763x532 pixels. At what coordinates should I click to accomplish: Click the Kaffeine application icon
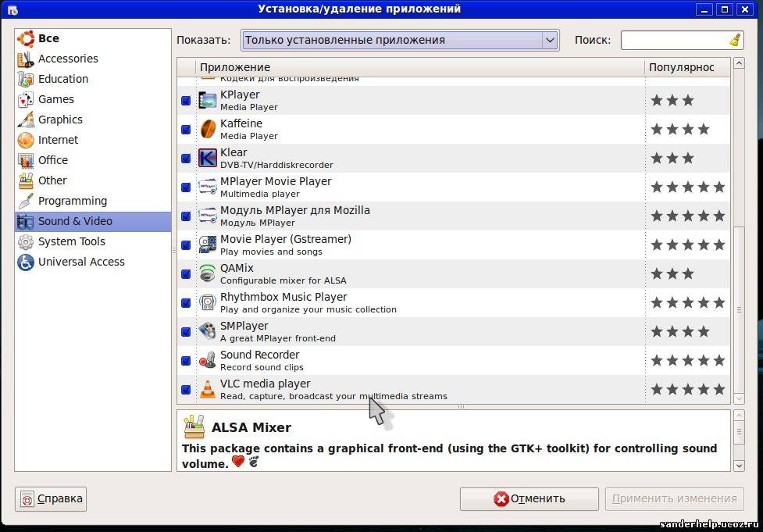(x=208, y=129)
